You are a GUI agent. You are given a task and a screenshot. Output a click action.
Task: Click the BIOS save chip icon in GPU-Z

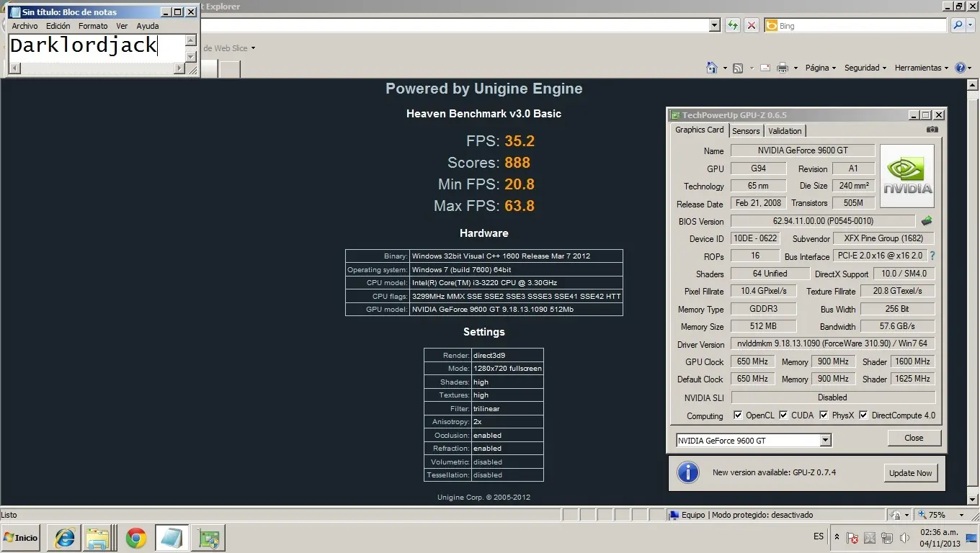click(x=927, y=221)
